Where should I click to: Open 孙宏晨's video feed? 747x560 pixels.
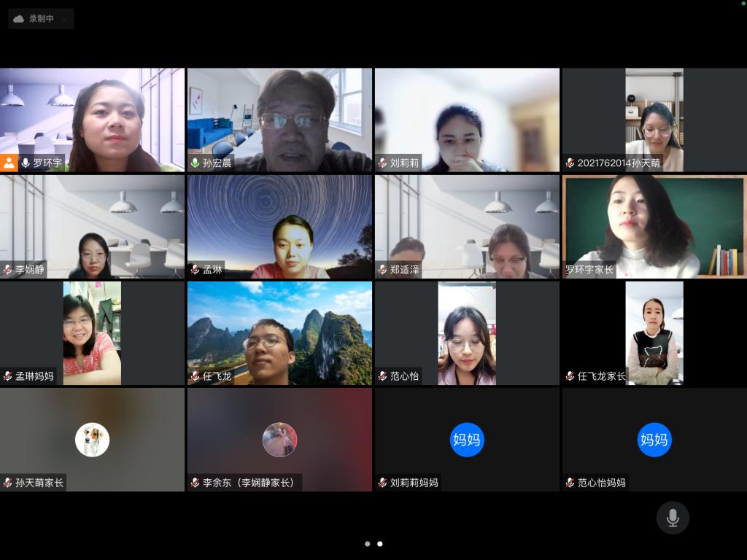click(279, 120)
